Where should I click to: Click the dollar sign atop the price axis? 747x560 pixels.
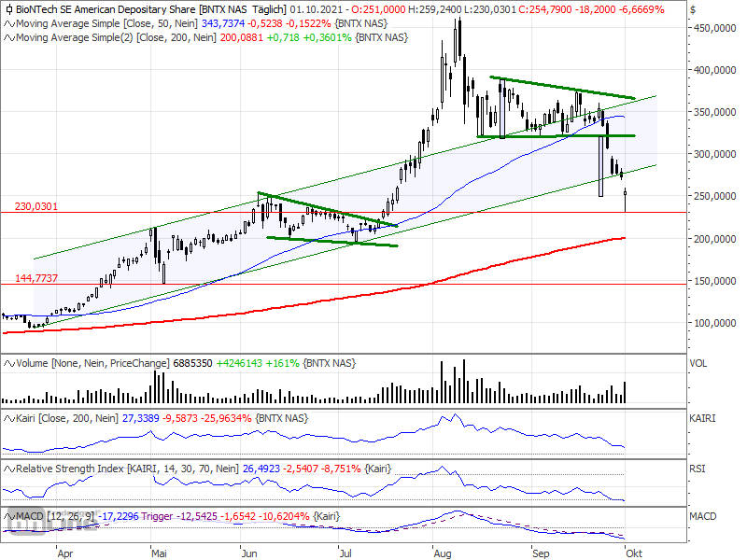(x=693, y=9)
